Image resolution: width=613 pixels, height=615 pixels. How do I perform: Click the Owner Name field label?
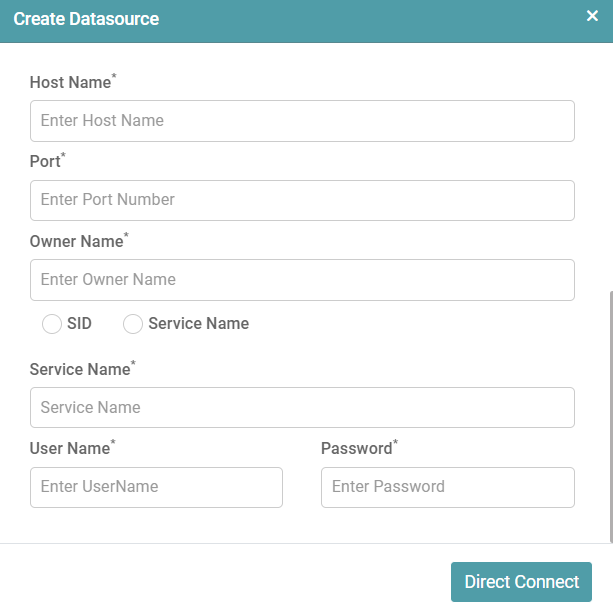[x=76, y=241]
